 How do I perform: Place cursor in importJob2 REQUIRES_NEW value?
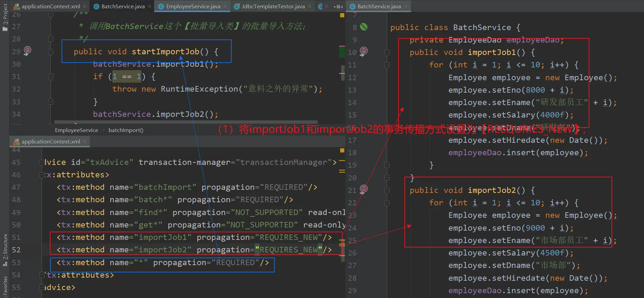tap(289, 250)
